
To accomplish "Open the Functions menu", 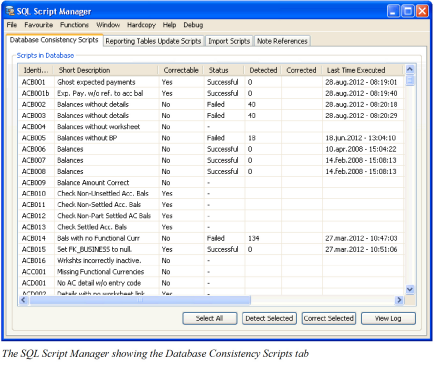I will coord(74,25).
